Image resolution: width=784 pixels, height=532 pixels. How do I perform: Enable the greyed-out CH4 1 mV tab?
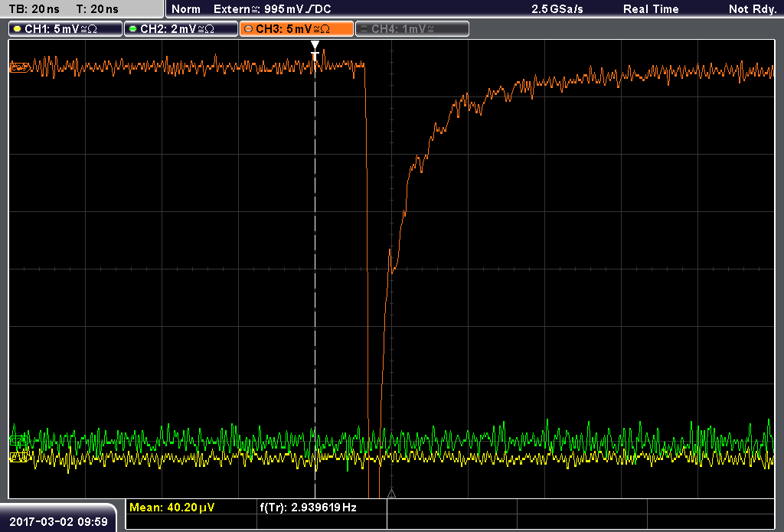(413, 29)
